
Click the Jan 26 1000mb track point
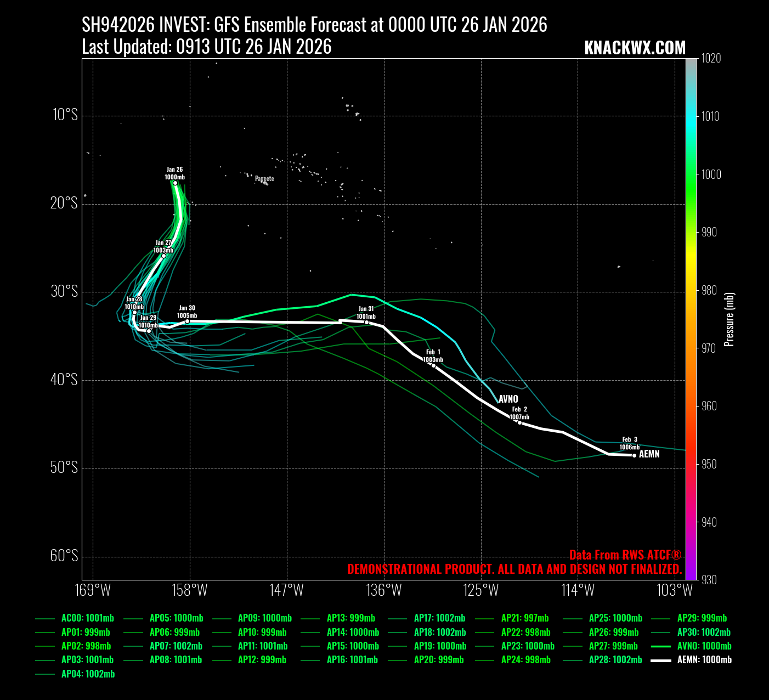[175, 183]
